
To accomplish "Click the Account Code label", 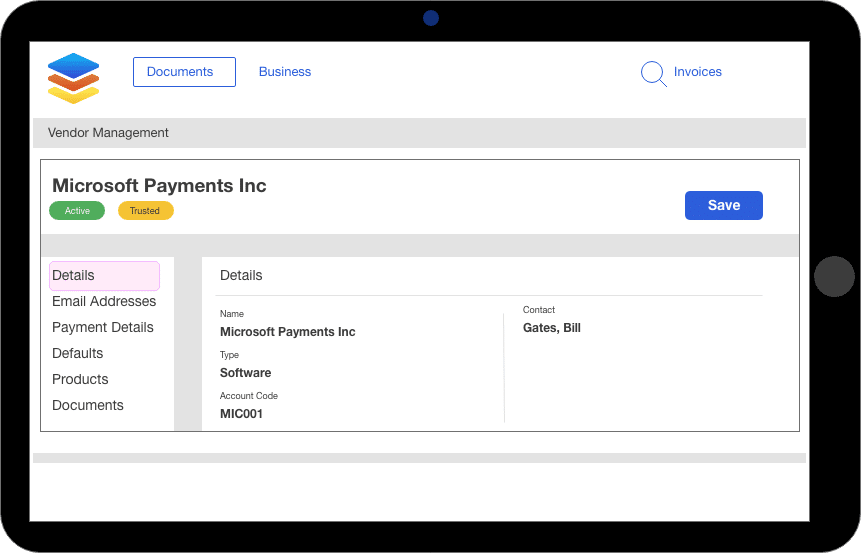I will [249, 396].
